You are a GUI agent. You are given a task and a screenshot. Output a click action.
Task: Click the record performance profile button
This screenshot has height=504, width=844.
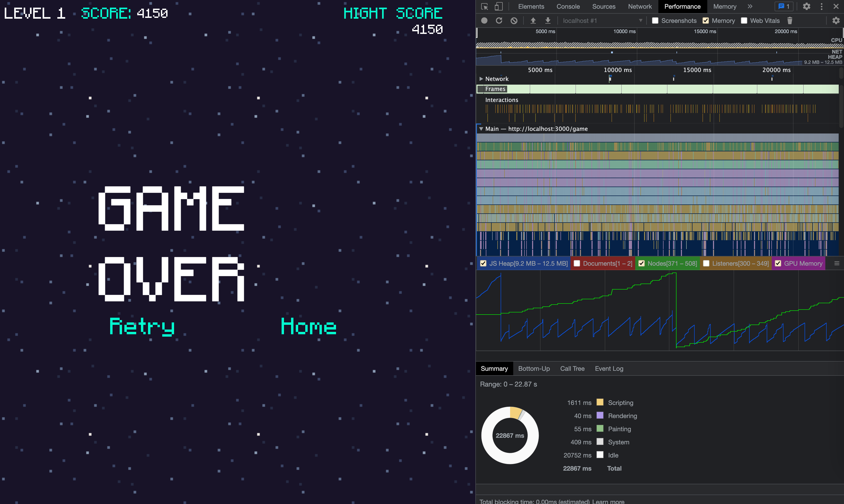coord(484,21)
